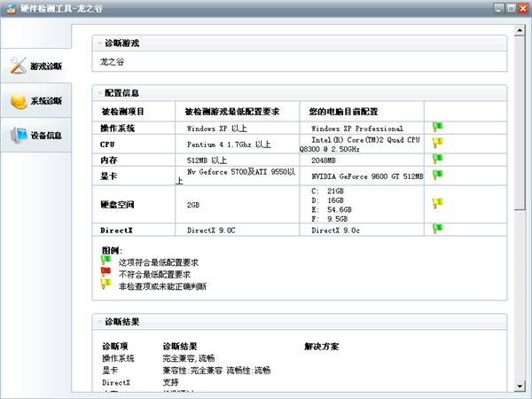
Task: Click the 被检测游戏最低配置要求 column header
Action: coord(231,112)
